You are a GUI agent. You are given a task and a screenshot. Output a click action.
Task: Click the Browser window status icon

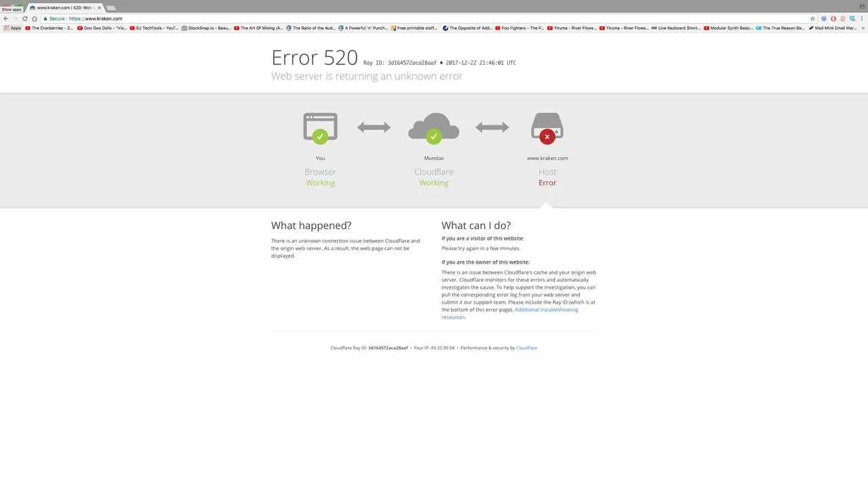(x=320, y=128)
